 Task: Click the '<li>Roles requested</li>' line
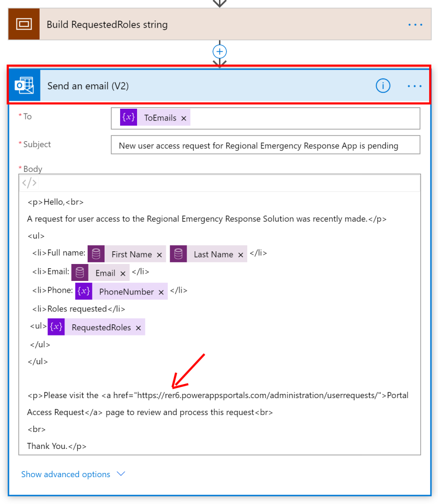pyautogui.click(x=79, y=309)
